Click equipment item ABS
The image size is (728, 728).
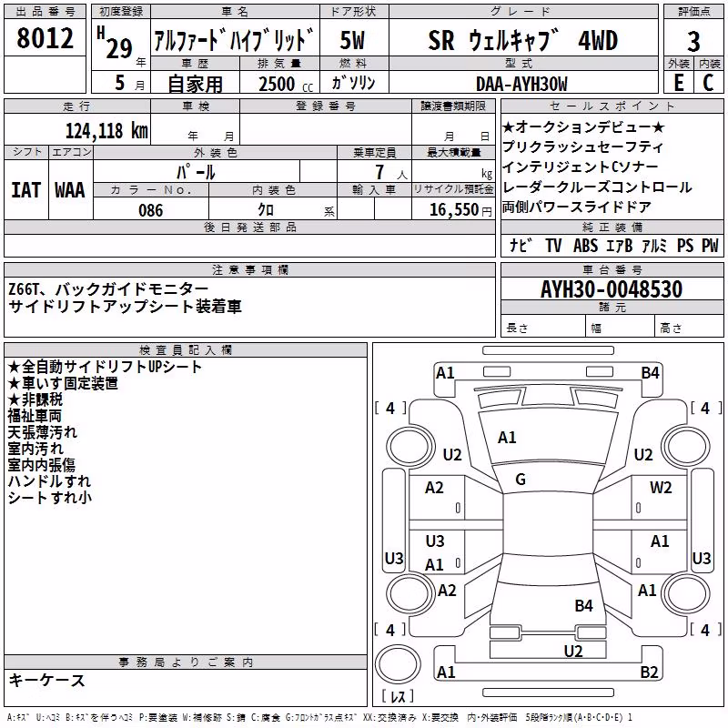click(x=585, y=245)
